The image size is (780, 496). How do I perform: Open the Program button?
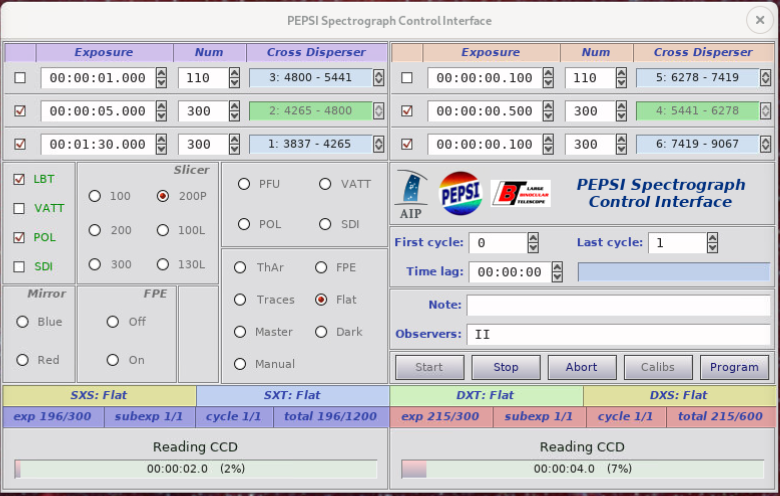734,367
